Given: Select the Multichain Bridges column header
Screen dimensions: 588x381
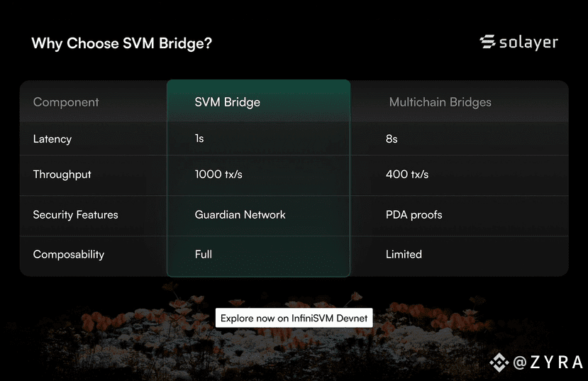Looking at the screenshot, I should click(x=440, y=102).
